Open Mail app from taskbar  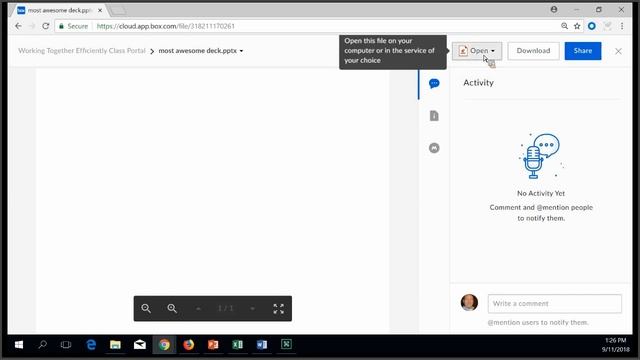(x=140, y=345)
